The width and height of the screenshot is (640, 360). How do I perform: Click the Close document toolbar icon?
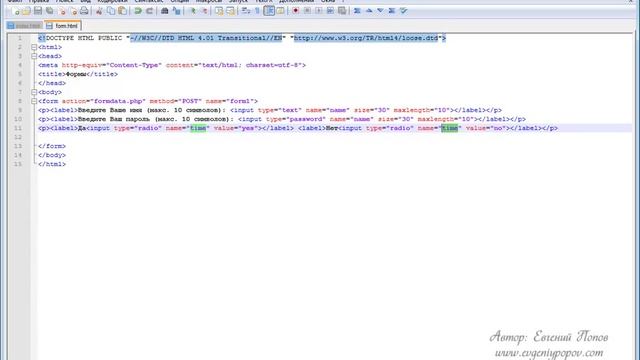click(x=62, y=11)
